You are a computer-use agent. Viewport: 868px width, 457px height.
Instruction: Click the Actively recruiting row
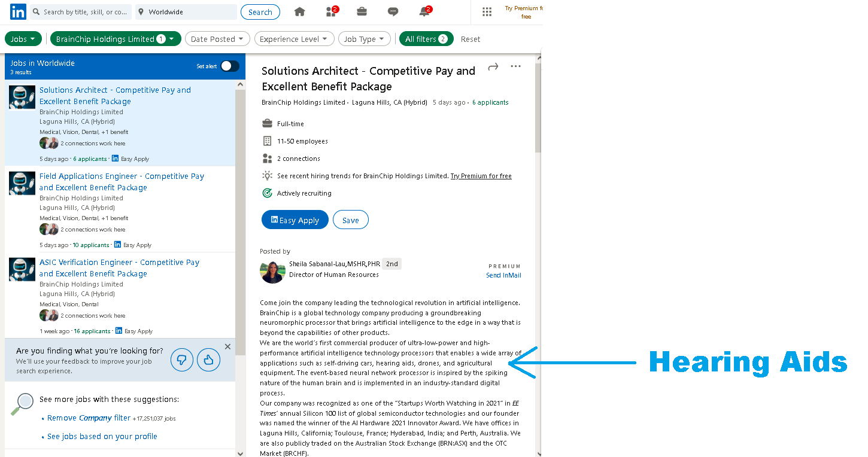point(297,193)
